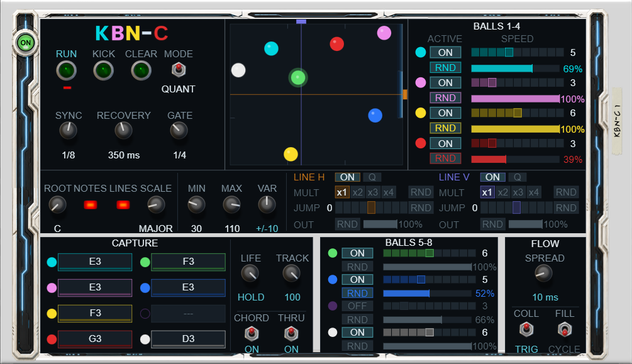Click the white ball in the display

(x=238, y=70)
